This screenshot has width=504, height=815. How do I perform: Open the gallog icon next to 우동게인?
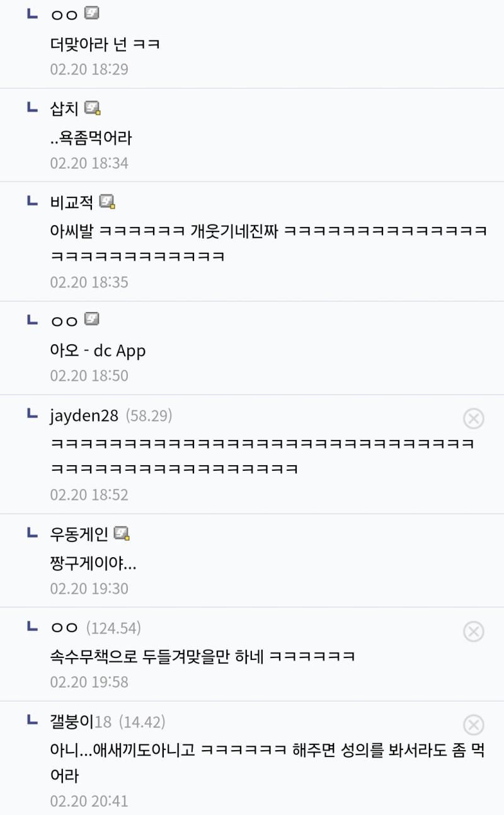click(122, 534)
